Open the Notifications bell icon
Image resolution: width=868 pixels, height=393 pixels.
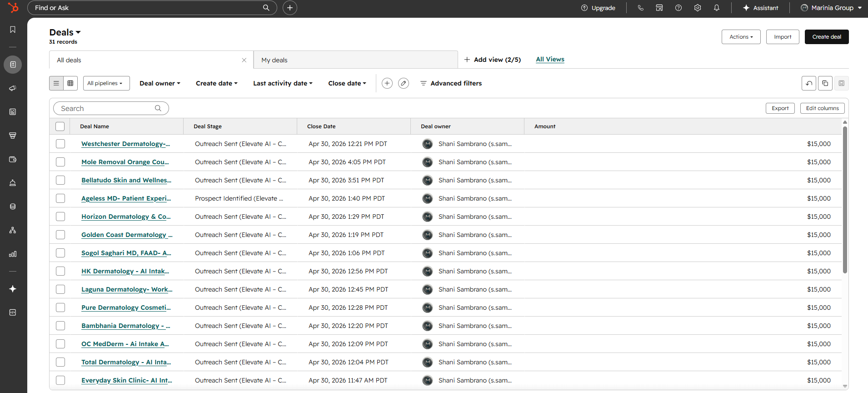(717, 8)
